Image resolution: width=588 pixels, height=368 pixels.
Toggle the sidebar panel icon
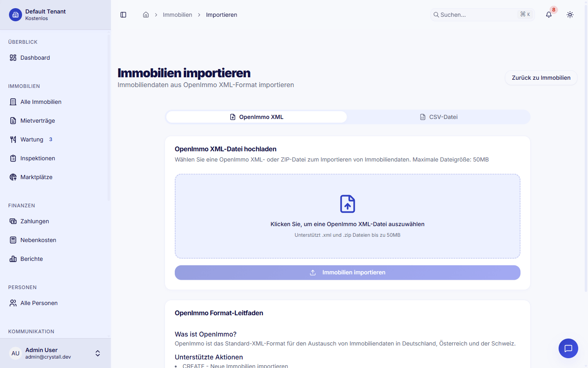click(x=123, y=15)
